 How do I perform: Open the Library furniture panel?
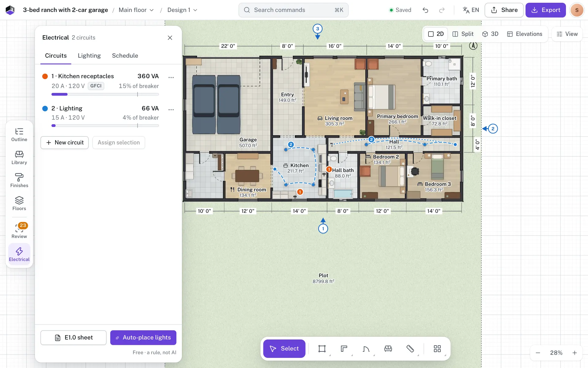[19, 158]
